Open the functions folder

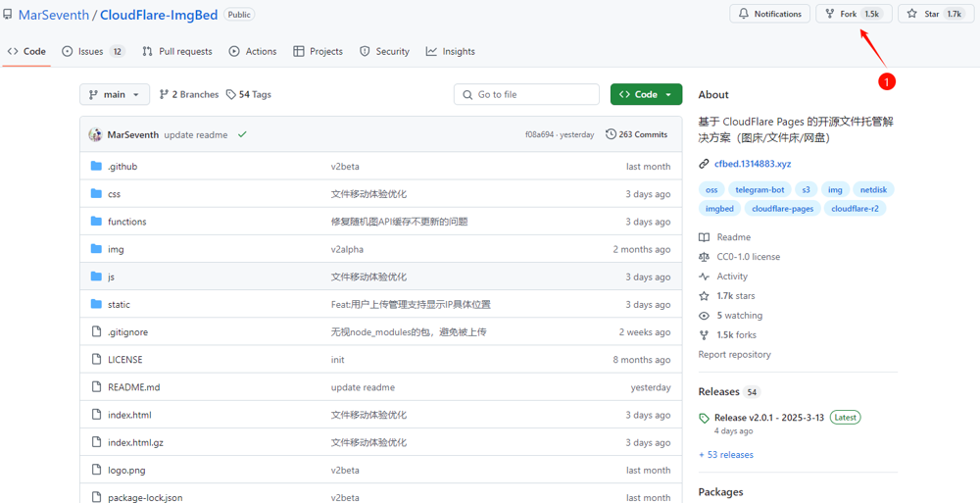(126, 222)
